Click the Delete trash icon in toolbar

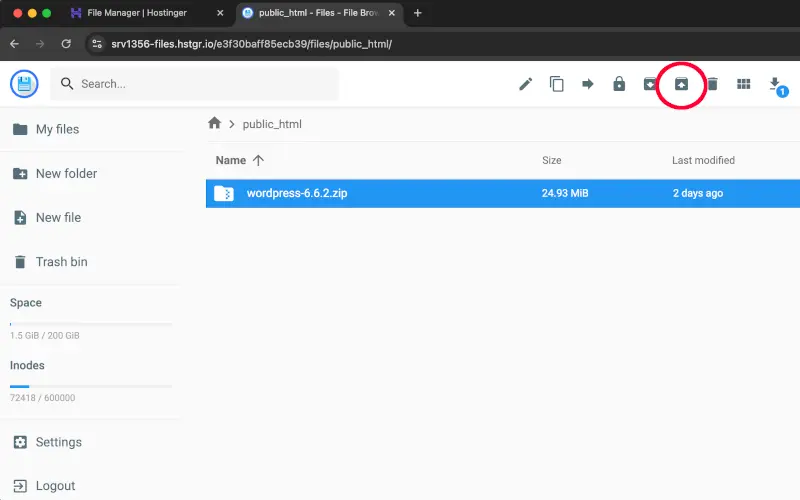coord(713,84)
